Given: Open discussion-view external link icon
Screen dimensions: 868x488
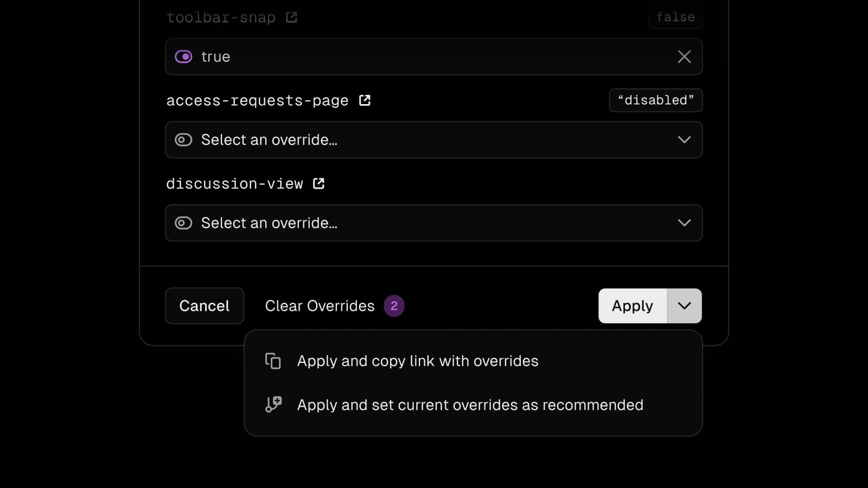Looking at the screenshot, I should click(x=318, y=184).
